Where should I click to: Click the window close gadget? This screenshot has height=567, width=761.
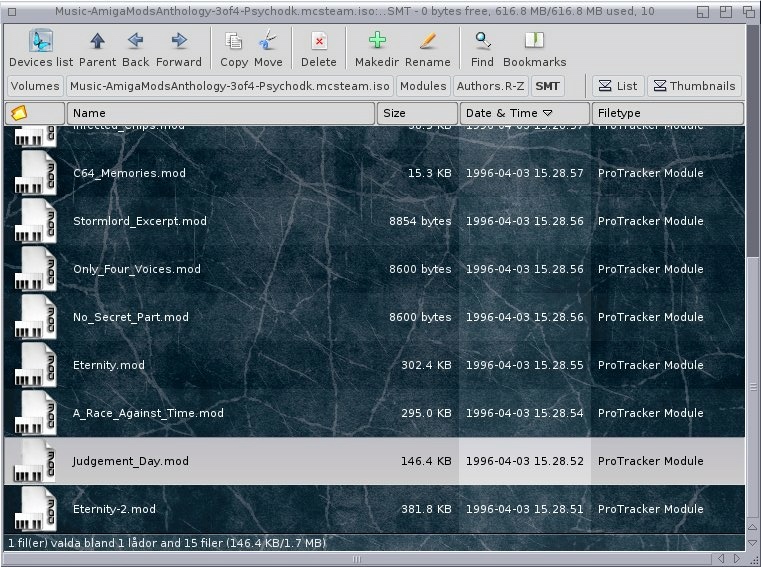click(12, 12)
